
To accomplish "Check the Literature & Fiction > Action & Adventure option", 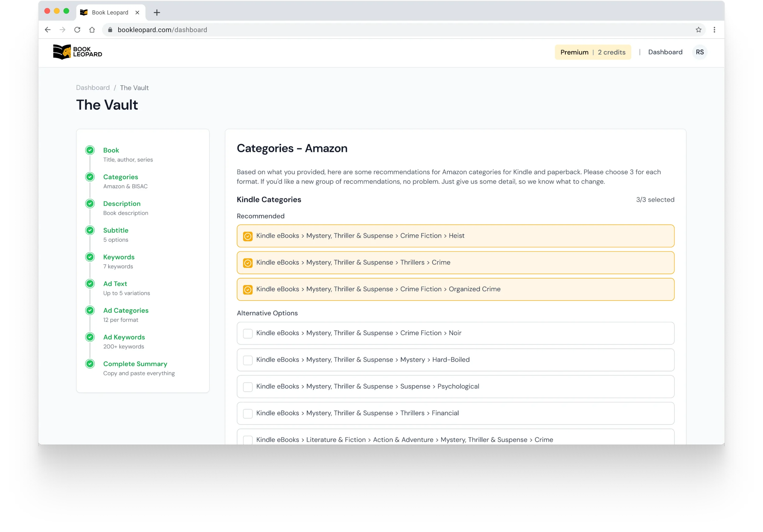I will pyautogui.click(x=248, y=440).
